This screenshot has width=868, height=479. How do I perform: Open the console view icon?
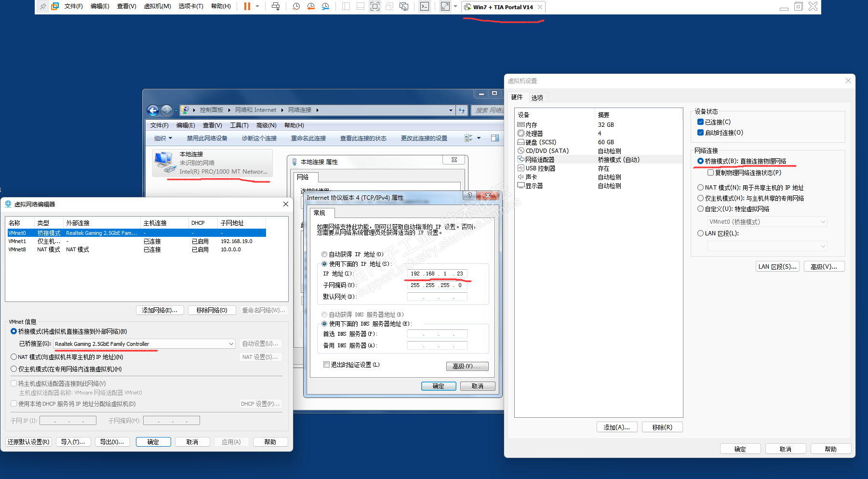(424, 7)
